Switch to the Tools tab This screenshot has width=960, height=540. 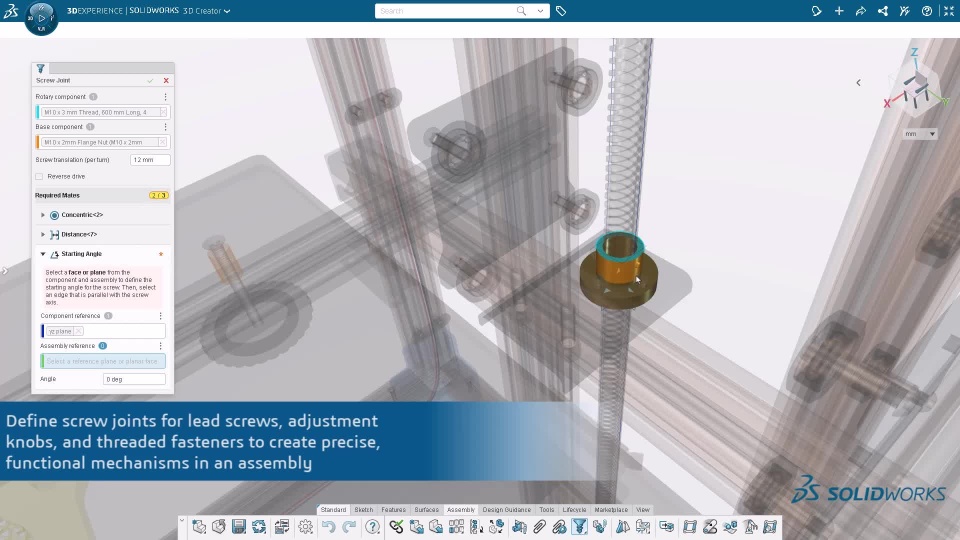click(x=547, y=509)
